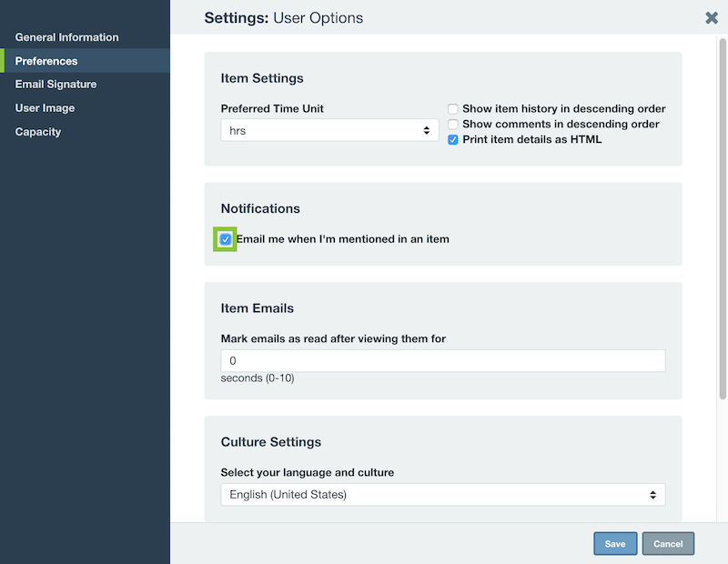Click the English (United States) dropdown arrows
The width and height of the screenshot is (728, 564).
click(652, 495)
